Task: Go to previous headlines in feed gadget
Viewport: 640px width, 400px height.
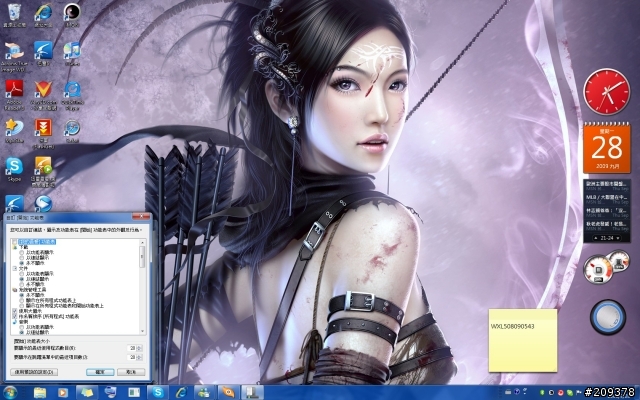Action: pos(596,238)
